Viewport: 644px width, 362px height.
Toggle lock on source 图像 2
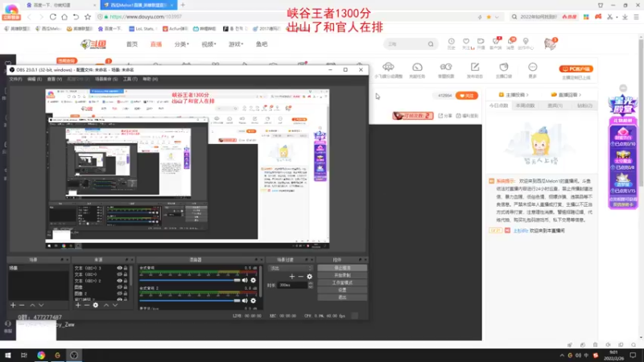[x=126, y=294]
